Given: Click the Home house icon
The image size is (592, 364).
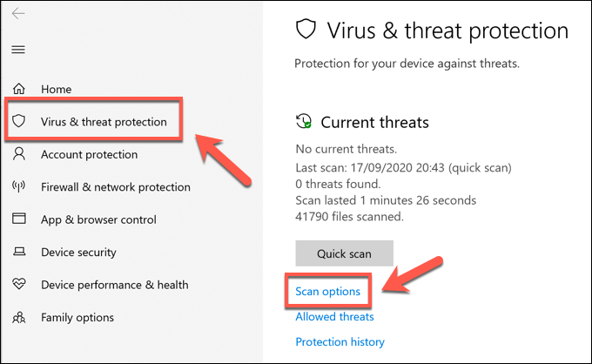Looking at the screenshot, I should click(x=20, y=90).
